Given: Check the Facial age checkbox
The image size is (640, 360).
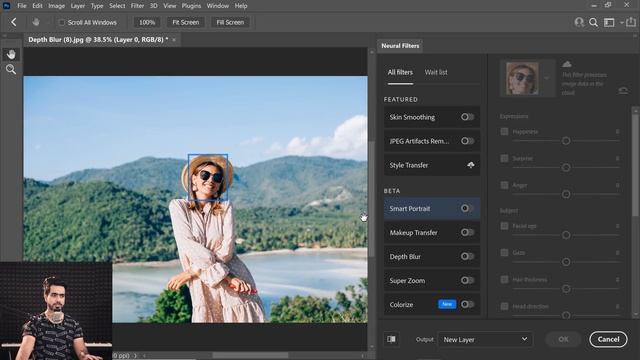Looking at the screenshot, I should point(504,226).
